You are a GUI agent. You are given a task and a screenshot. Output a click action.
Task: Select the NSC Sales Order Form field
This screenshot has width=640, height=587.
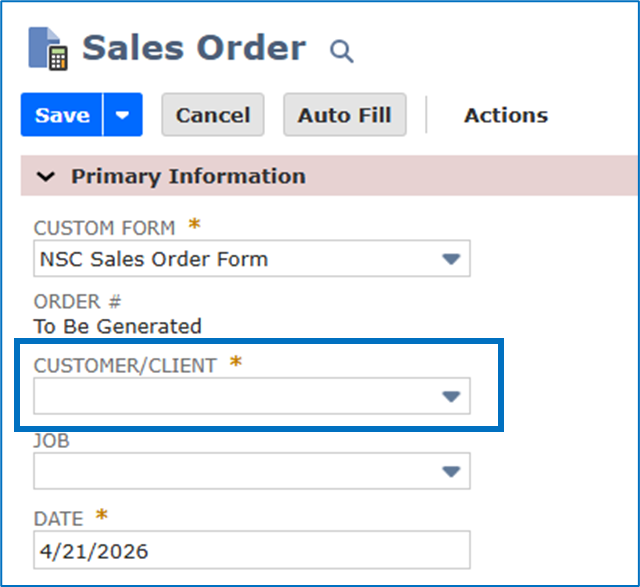[230, 259]
